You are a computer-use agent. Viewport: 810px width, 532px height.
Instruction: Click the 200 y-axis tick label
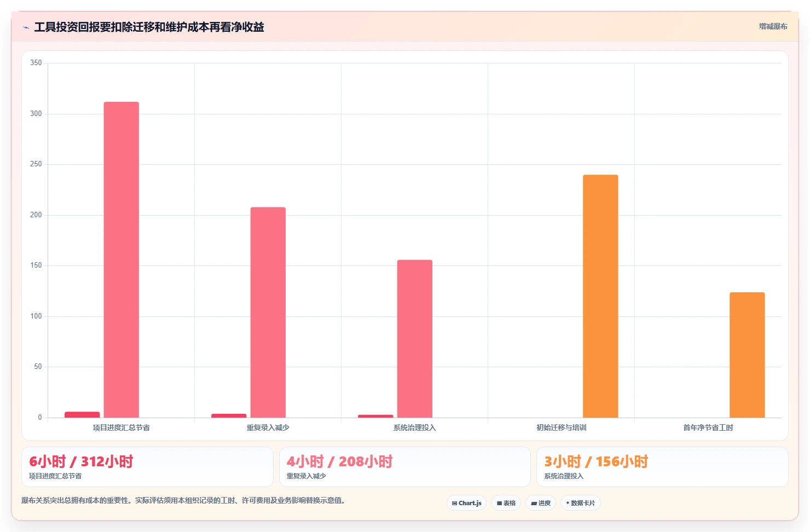[x=36, y=215]
